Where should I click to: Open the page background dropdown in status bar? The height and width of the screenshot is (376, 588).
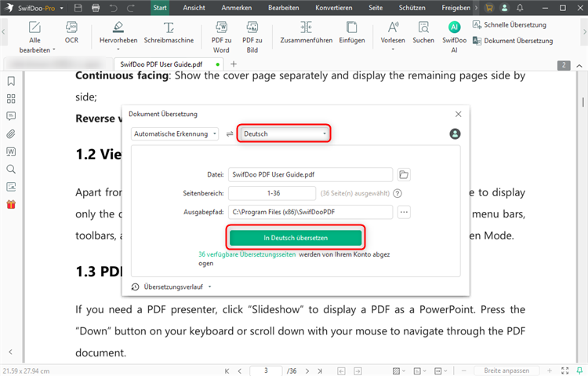398,371
